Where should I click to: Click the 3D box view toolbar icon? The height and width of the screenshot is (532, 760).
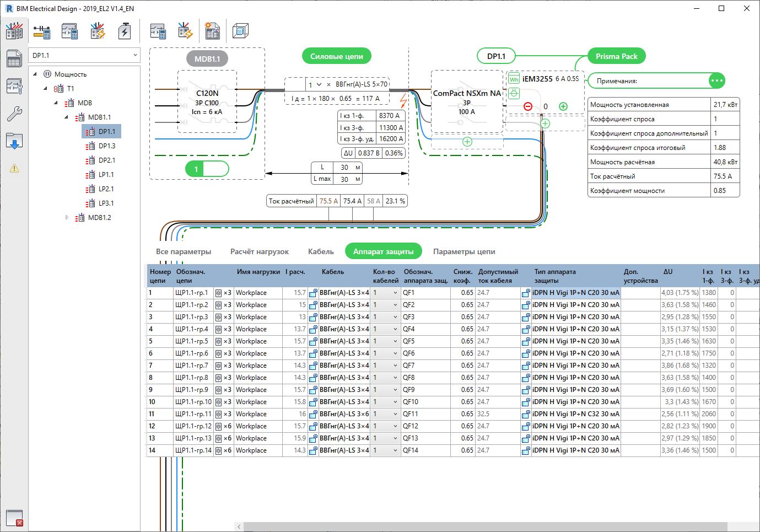coord(240,31)
